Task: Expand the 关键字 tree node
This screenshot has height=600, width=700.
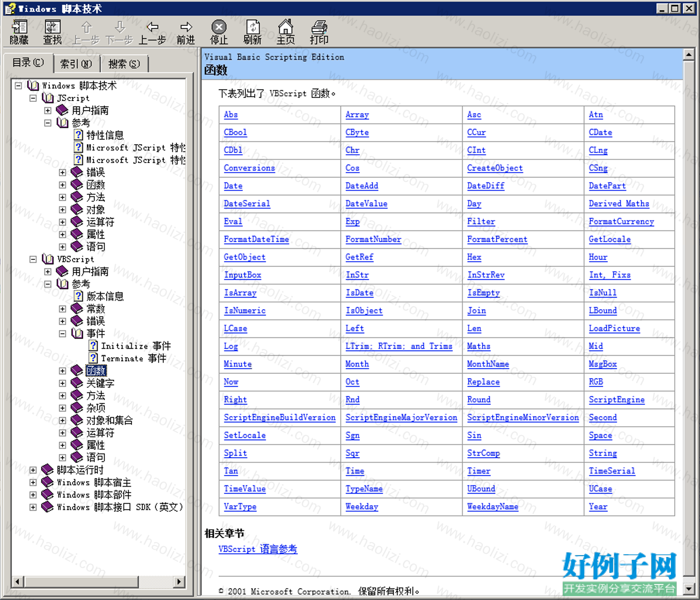Action: pos(62,383)
